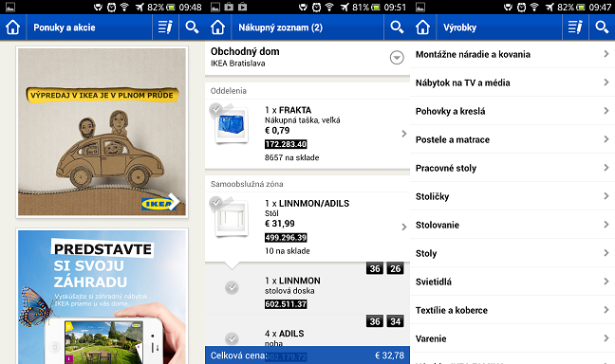Image resolution: width=615 pixels, height=364 pixels.
Task: Expand the Obchodný dom store dropdown
Action: 397,58
